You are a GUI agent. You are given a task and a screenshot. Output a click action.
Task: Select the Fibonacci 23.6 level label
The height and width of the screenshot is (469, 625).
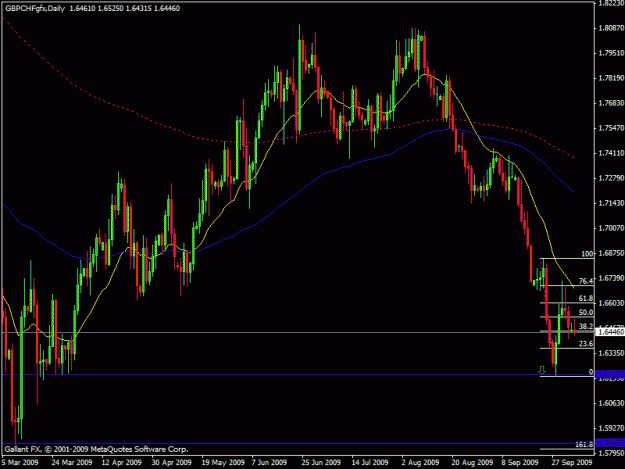pos(586,344)
